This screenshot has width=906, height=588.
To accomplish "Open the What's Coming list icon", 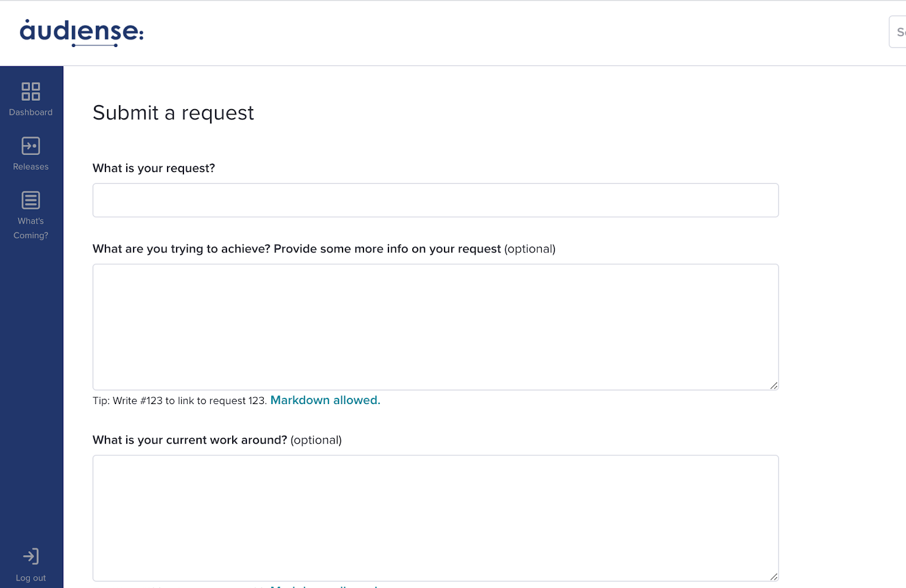I will click(x=31, y=200).
